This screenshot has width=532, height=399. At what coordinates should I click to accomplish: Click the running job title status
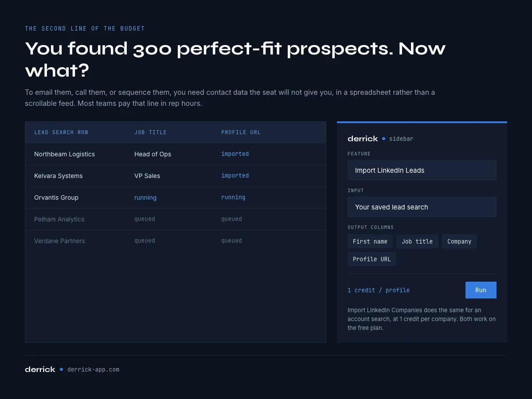(145, 198)
